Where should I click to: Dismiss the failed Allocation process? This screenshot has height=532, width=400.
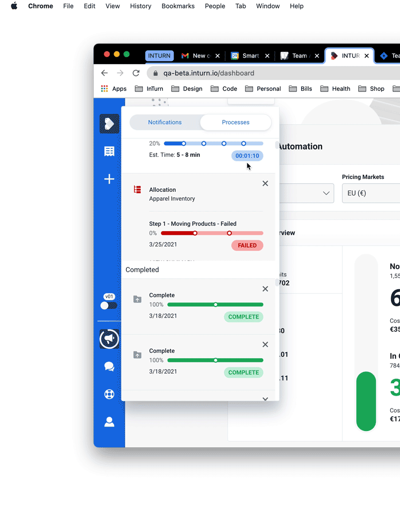pyautogui.click(x=265, y=183)
